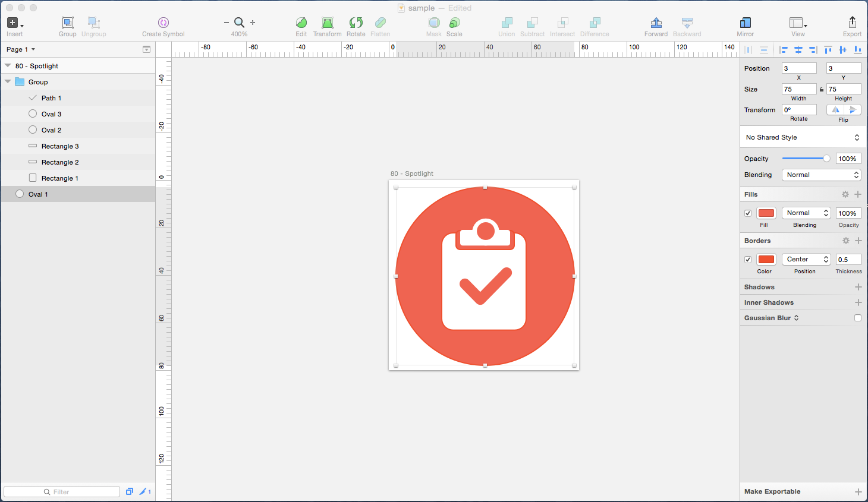Move layer Backward
Image resolution: width=868 pixels, height=502 pixels.
[x=687, y=23]
